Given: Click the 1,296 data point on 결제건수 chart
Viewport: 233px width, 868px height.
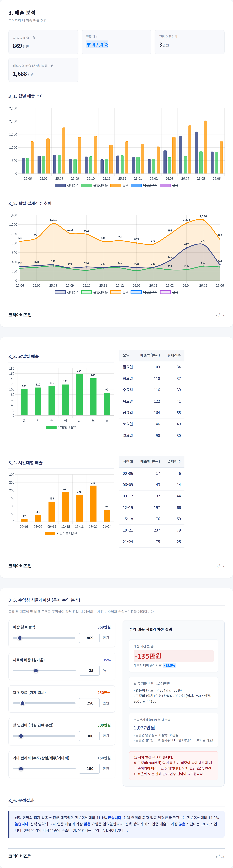Looking at the screenshot, I should click(203, 220).
